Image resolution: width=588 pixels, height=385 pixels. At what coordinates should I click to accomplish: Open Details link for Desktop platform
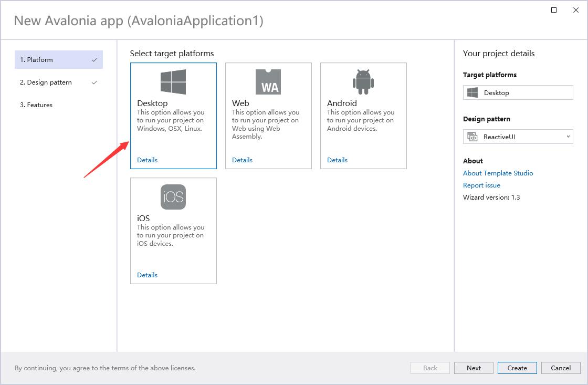coord(147,160)
